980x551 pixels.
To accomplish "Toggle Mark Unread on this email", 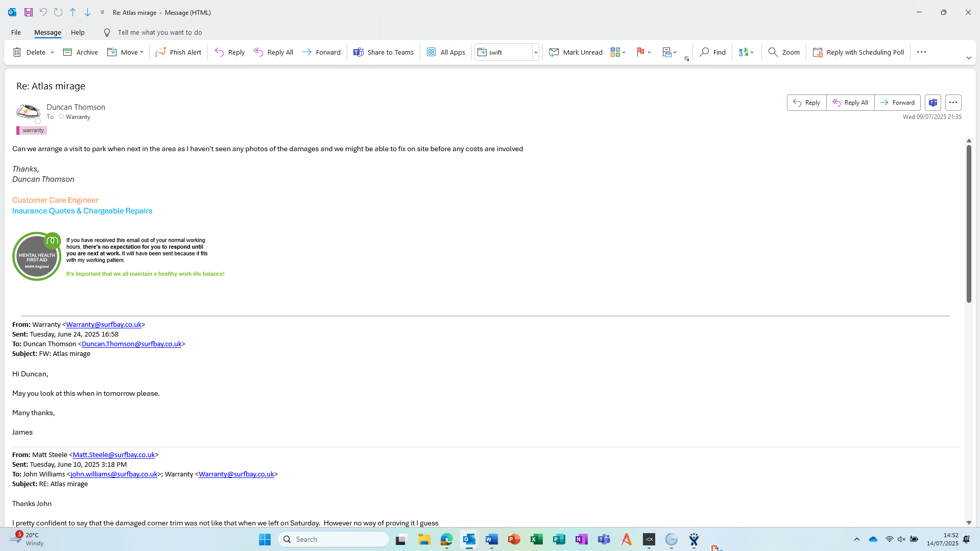I will (576, 52).
